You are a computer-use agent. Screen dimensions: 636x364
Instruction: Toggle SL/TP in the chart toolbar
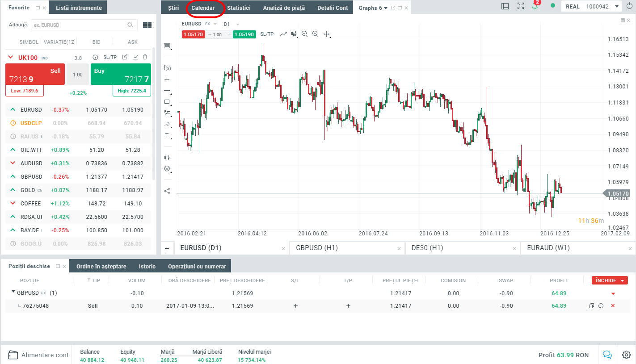[x=267, y=34]
